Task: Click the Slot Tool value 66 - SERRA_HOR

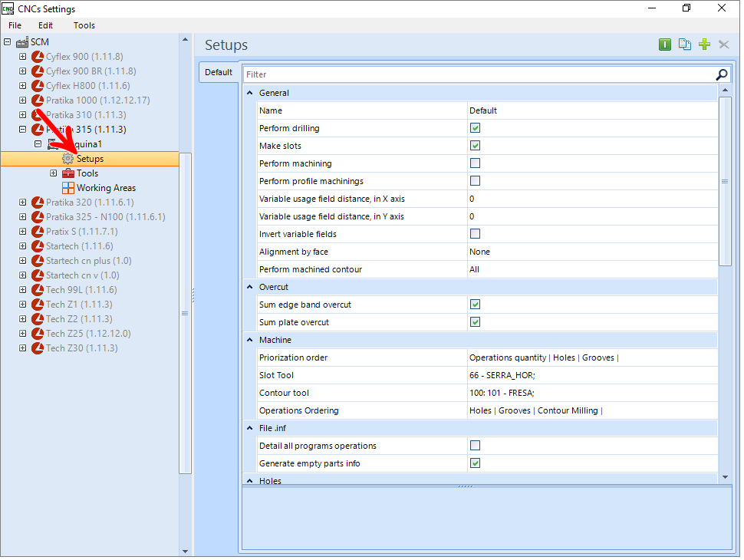Action: [x=592, y=375]
